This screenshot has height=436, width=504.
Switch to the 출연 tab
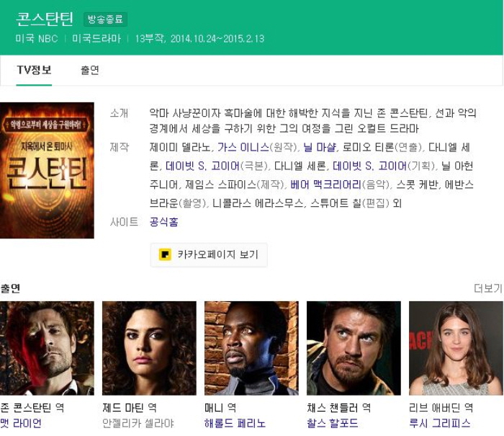point(90,70)
